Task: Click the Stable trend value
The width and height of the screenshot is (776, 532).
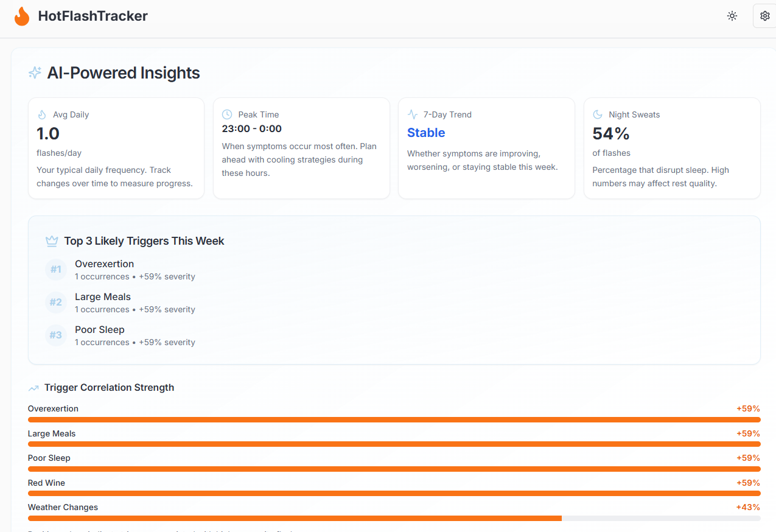Action: click(426, 133)
